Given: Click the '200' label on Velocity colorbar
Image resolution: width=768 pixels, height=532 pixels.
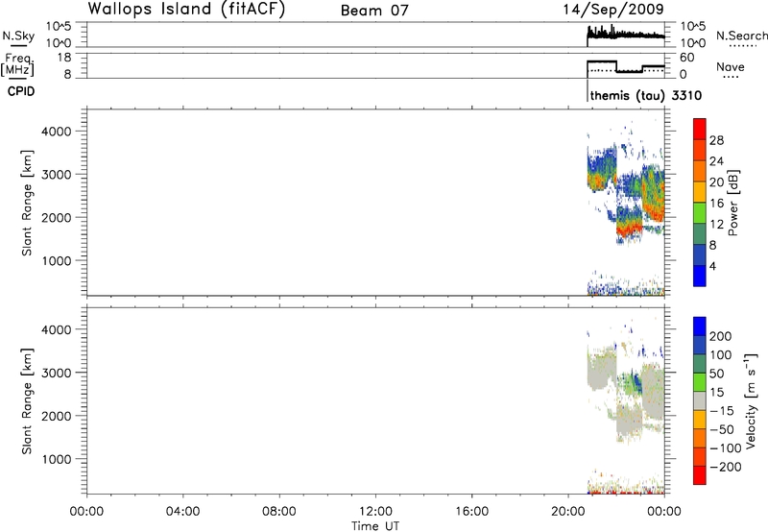Looking at the screenshot, I should [x=721, y=336].
